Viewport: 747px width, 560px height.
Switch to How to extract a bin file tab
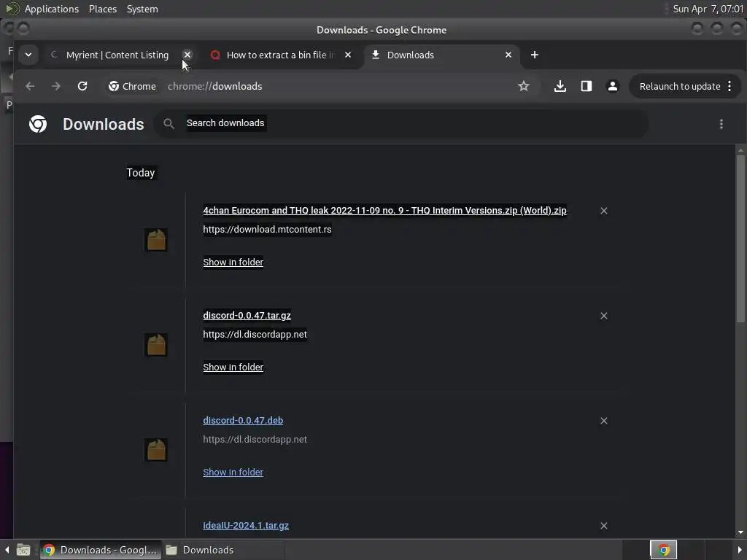tap(281, 55)
